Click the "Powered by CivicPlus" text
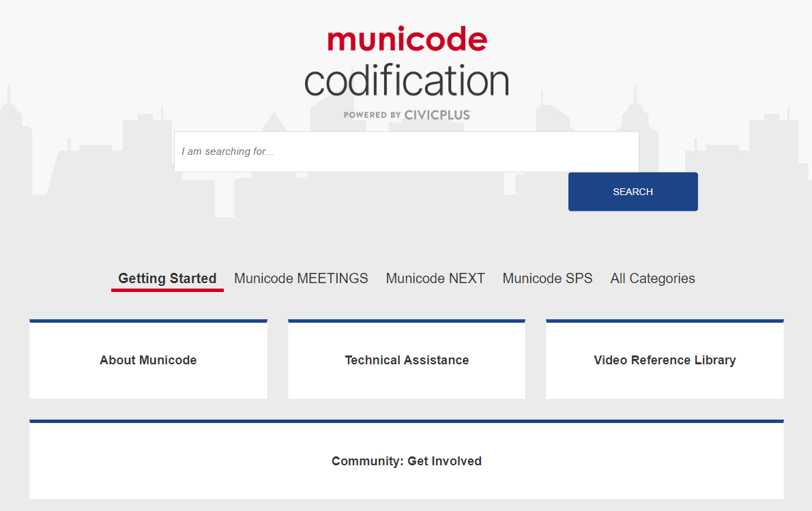 [x=407, y=115]
